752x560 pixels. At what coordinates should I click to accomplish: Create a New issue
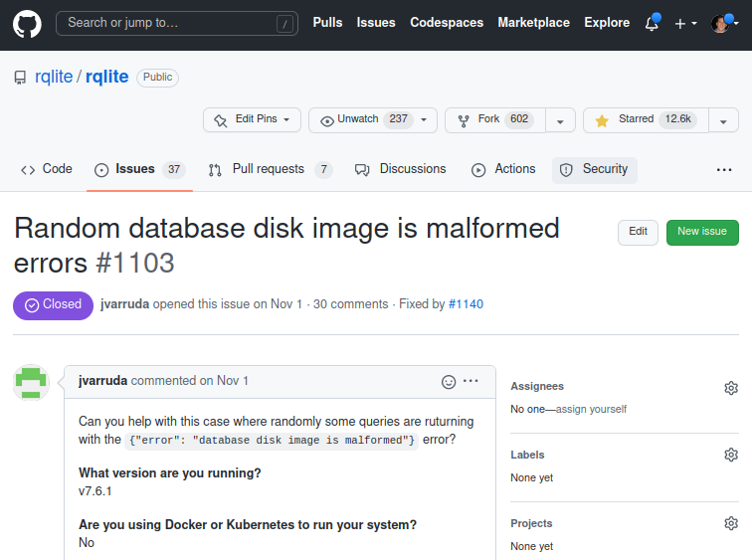(702, 232)
